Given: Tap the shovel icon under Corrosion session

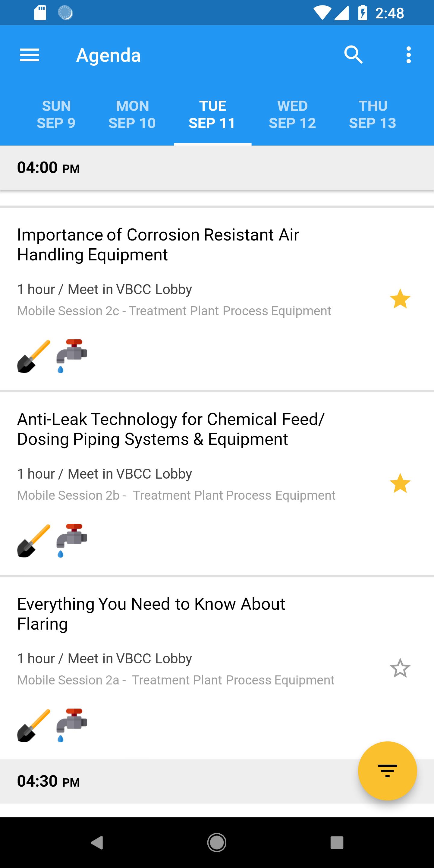Looking at the screenshot, I should [34, 357].
